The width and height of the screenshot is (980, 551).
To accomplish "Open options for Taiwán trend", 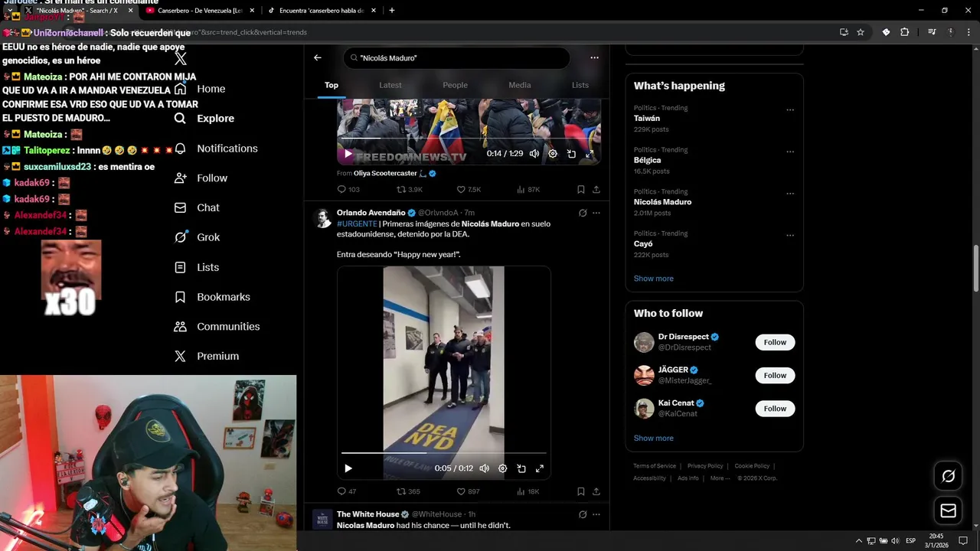I will tap(790, 109).
